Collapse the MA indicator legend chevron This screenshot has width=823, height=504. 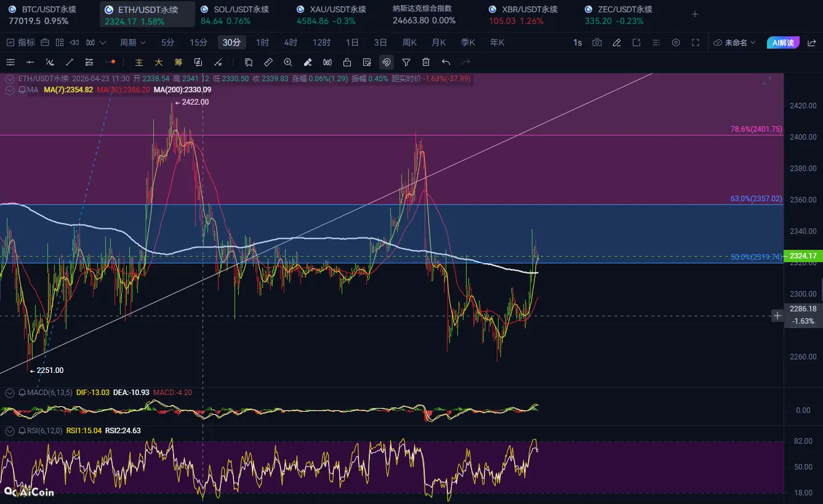(10, 90)
